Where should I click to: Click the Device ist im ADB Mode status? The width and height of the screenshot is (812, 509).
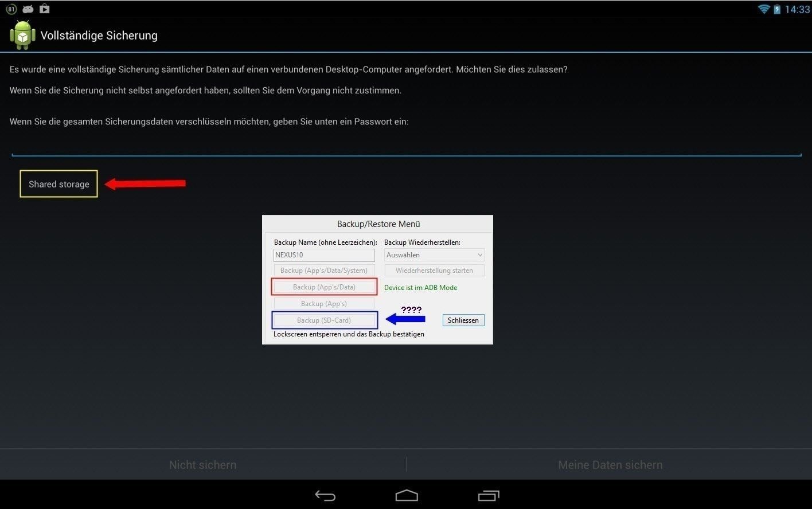tap(420, 288)
